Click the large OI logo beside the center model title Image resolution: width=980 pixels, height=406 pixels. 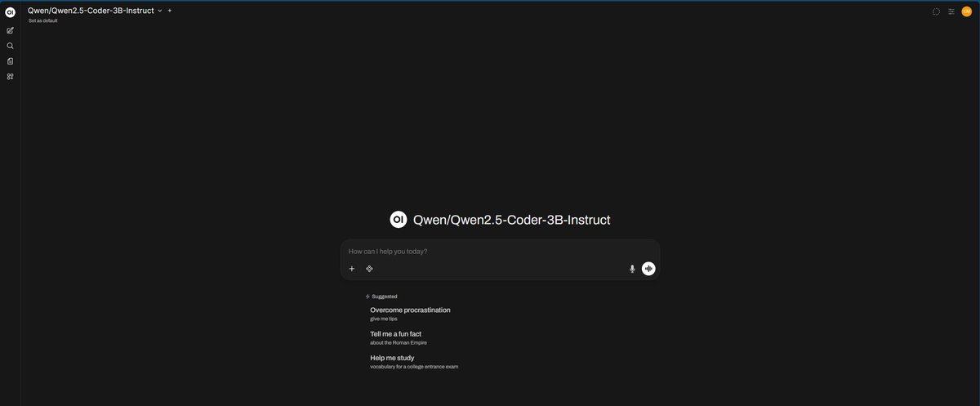pyautogui.click(x=399, y=220)
